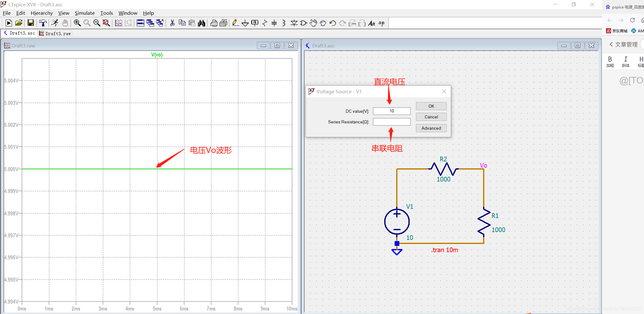The image size is (644, 314).
Task: Place a Ground symbol tool
Action: pos(245,23)
